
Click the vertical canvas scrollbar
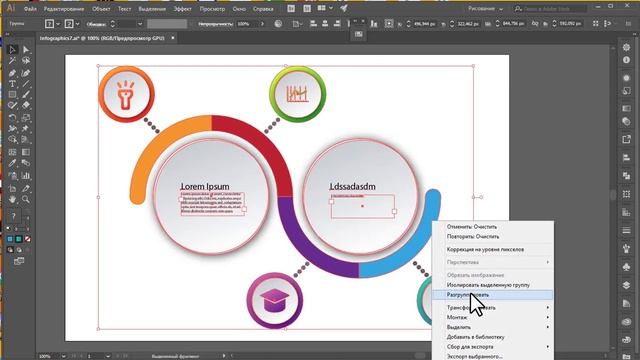(613, 196)
